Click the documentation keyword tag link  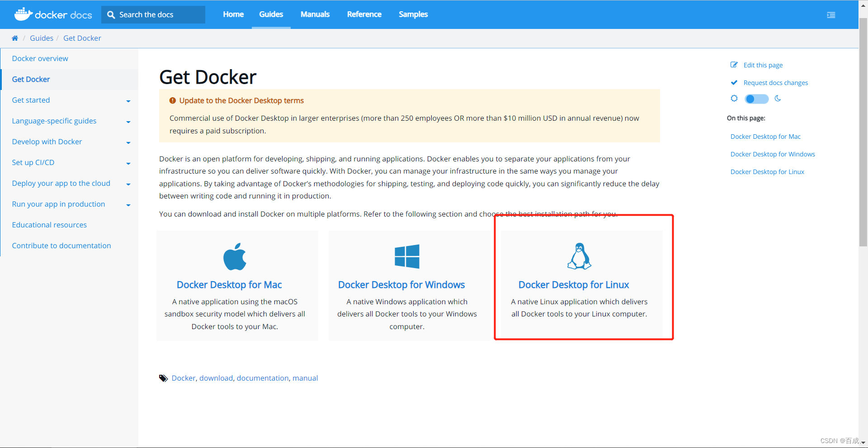(263, 378)
